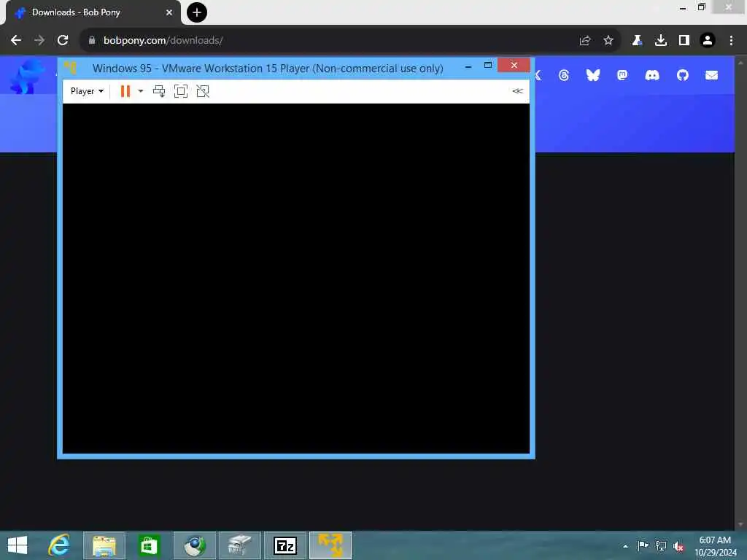Image resolution: width=747 pixels, height=560 pixels.
Task: Open the browser profile avatar
Action: coord(708,41)
